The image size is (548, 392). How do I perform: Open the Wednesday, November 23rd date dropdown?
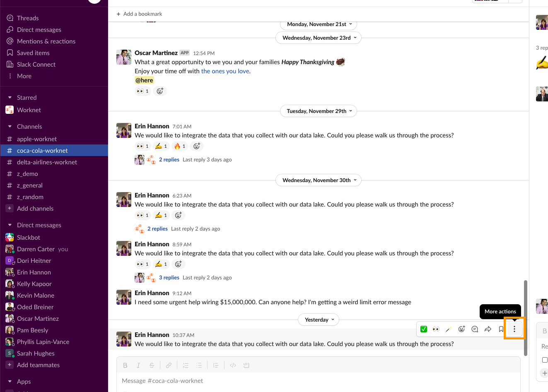click(x=319, y=38)
